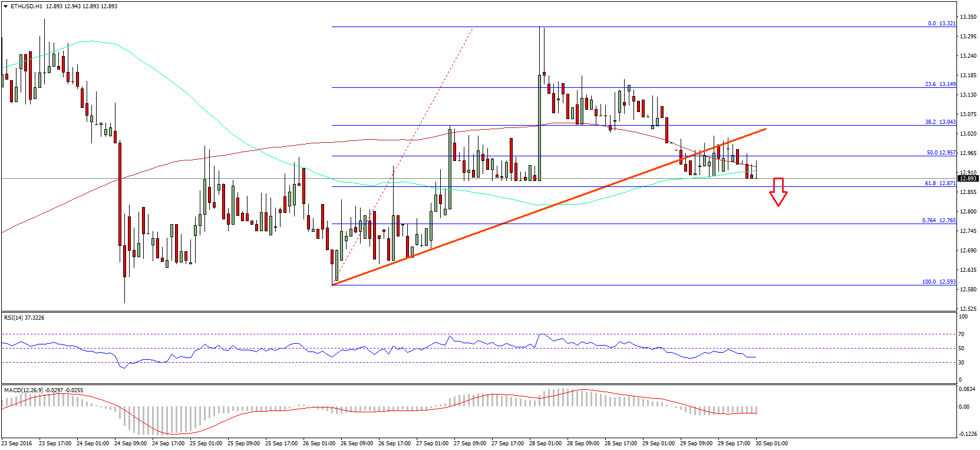980x450 pixels.
Task: Click price axis value 12.965
Action: pyautogui.click(x=968, y=153)
